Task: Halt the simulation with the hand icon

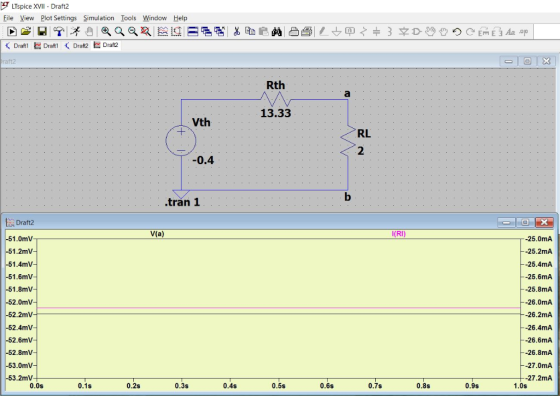Action: pos(89,32)
